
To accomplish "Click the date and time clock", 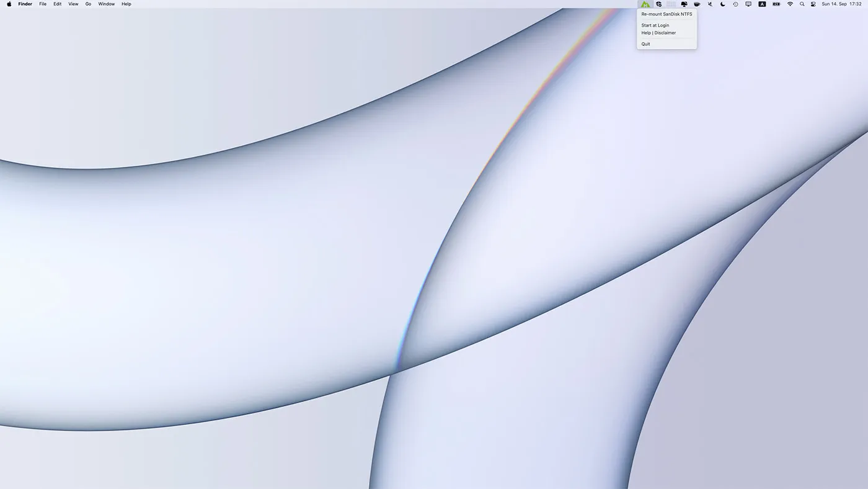I will tap(841, 4).
